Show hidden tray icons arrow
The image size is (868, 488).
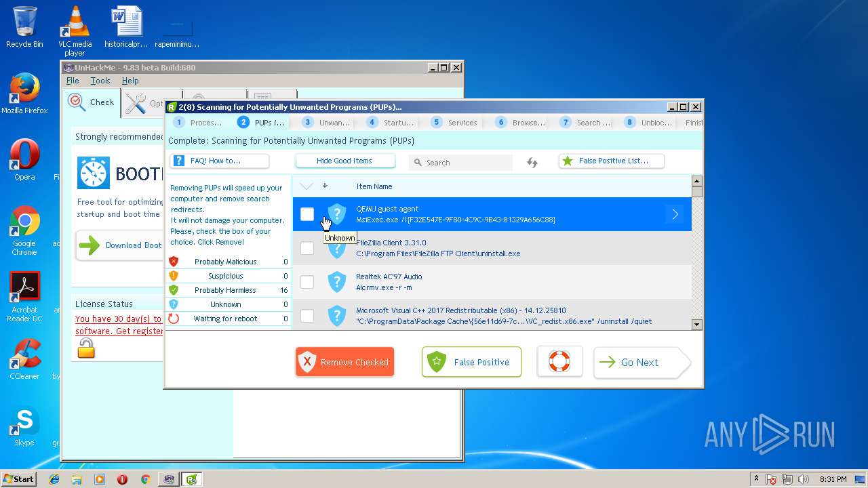(x=756, y=479)
